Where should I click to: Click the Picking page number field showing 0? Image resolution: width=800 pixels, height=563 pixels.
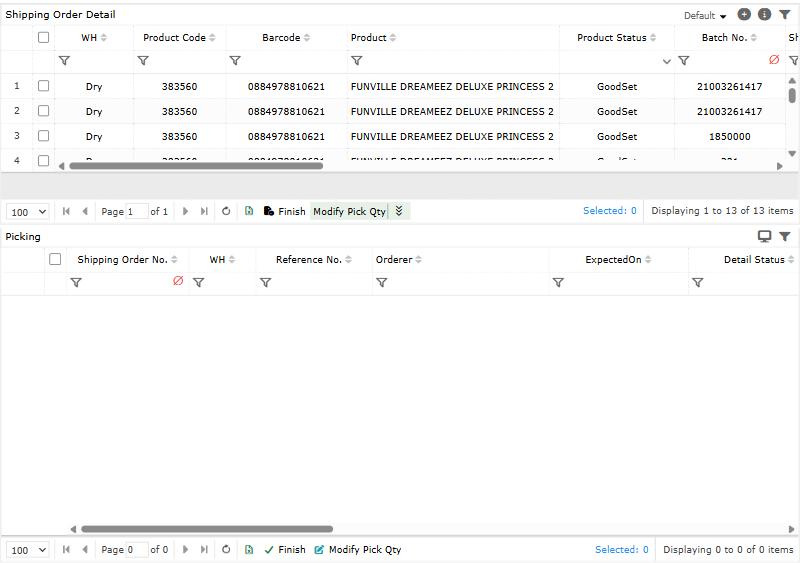[137, 550]
